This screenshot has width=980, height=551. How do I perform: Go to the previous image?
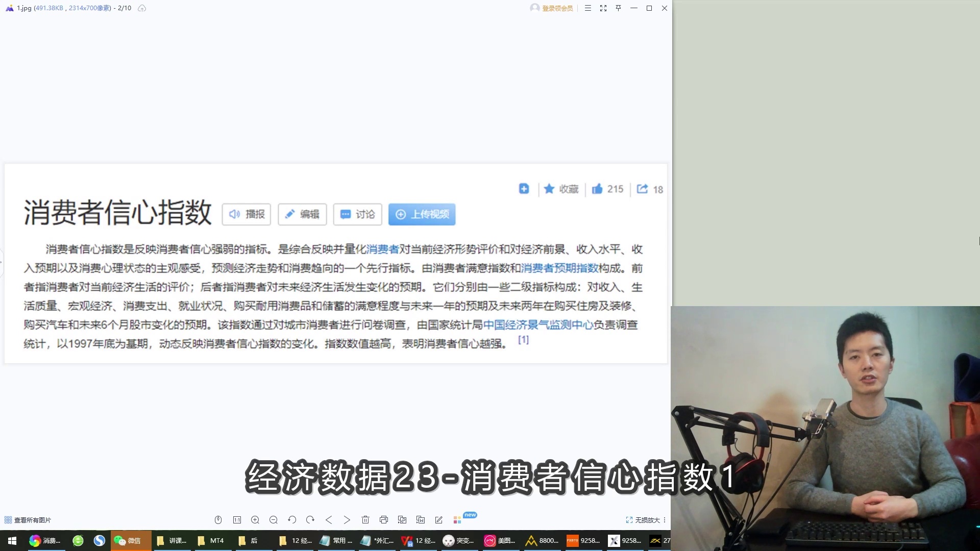click(x=329, y=520)
